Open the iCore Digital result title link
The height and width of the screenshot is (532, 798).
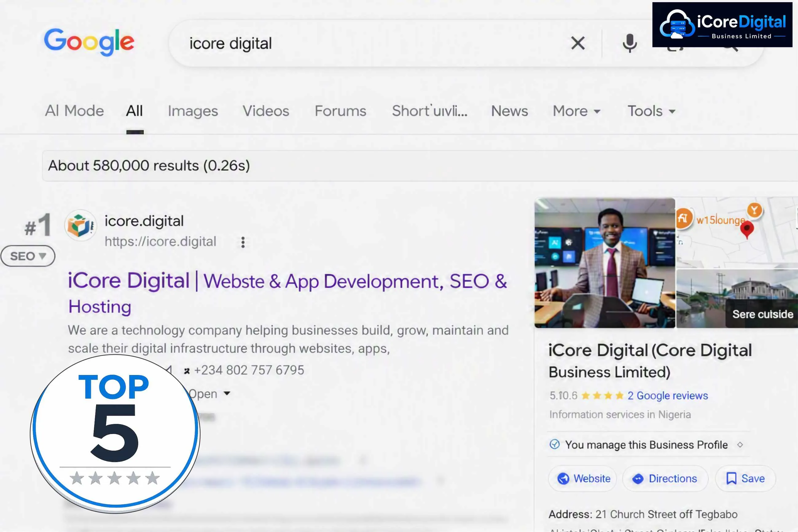click(x=288, y=294)
